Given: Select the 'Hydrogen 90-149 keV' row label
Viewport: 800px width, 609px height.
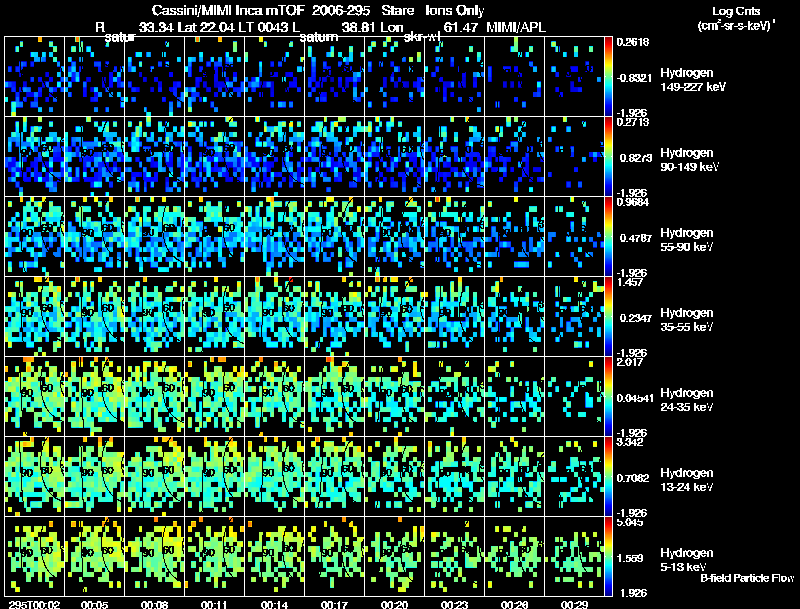Looking at the screenshot, I should (x=689, y=160).
